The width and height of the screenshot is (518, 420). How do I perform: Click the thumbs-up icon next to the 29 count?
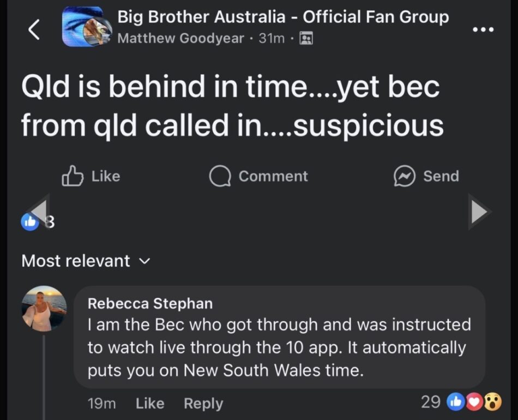(x=456, y=402)
